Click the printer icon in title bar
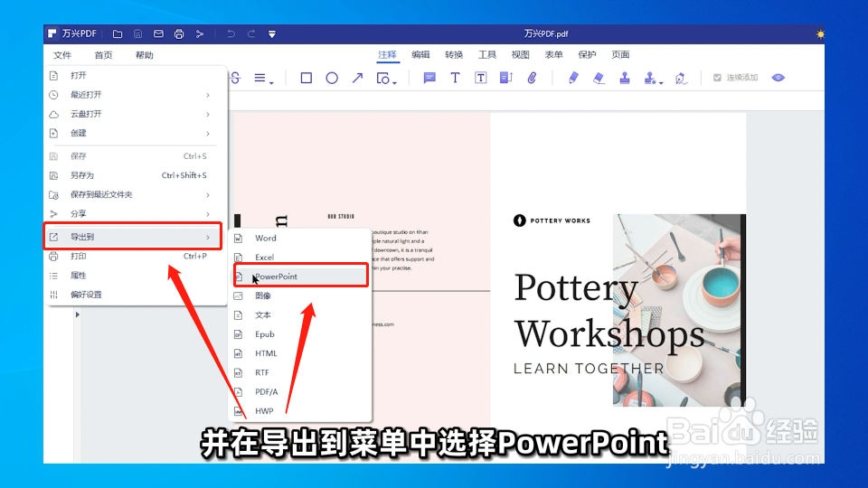The image size is (868, 488). pos(179,33)
